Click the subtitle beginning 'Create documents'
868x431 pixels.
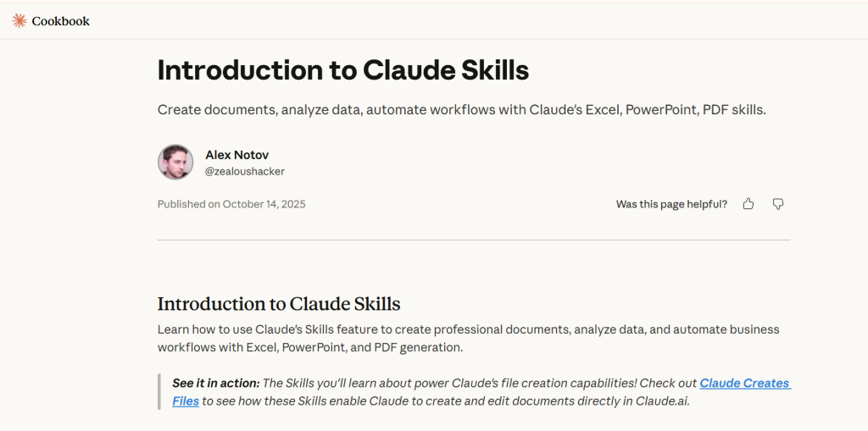pyautogui.click(x=461, y=110)
